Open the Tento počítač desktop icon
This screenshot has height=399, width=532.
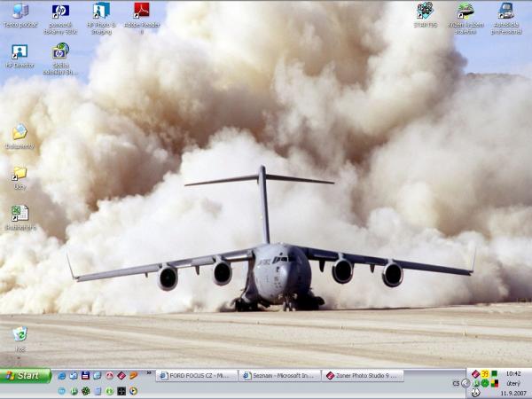20,12
